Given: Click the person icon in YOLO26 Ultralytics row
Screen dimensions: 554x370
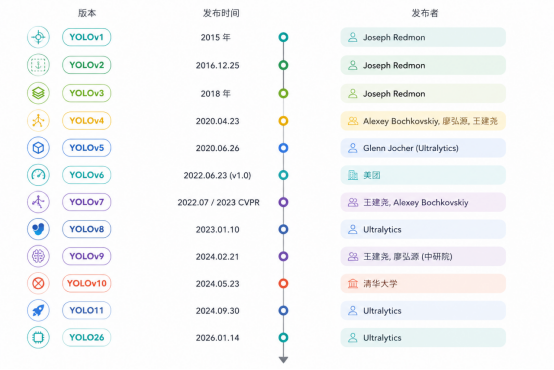Looking at the screenshot, I should pos(353,337).
